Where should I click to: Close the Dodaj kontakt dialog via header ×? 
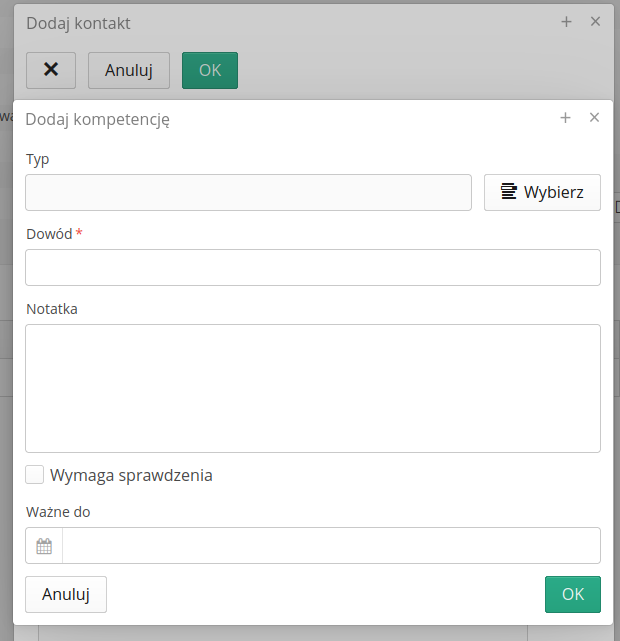point(595,21)
